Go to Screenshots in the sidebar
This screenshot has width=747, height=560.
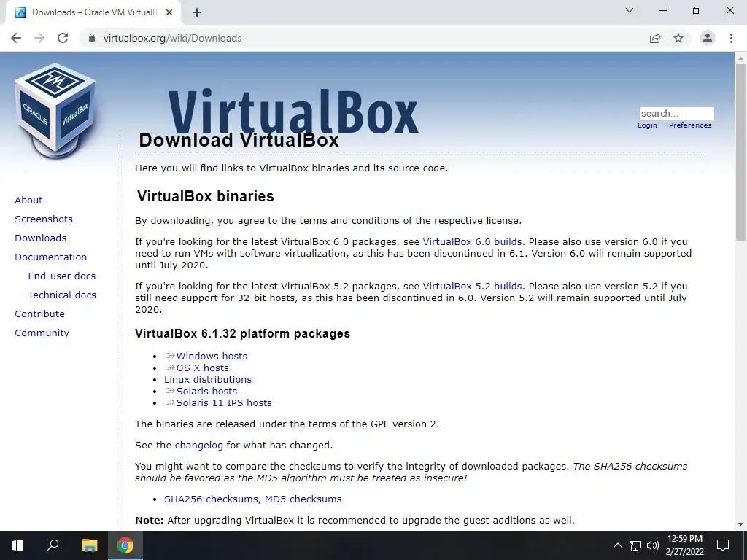pos(44,219)
